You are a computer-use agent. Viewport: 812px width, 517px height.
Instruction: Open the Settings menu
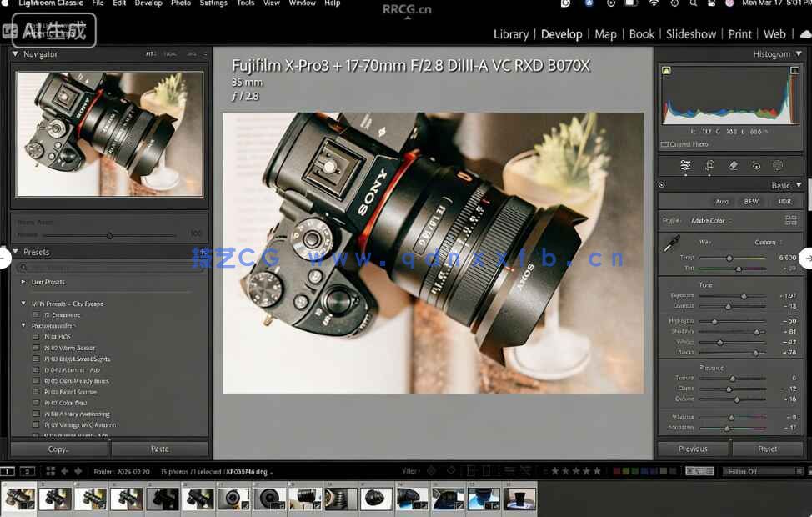tap(213, 3)
